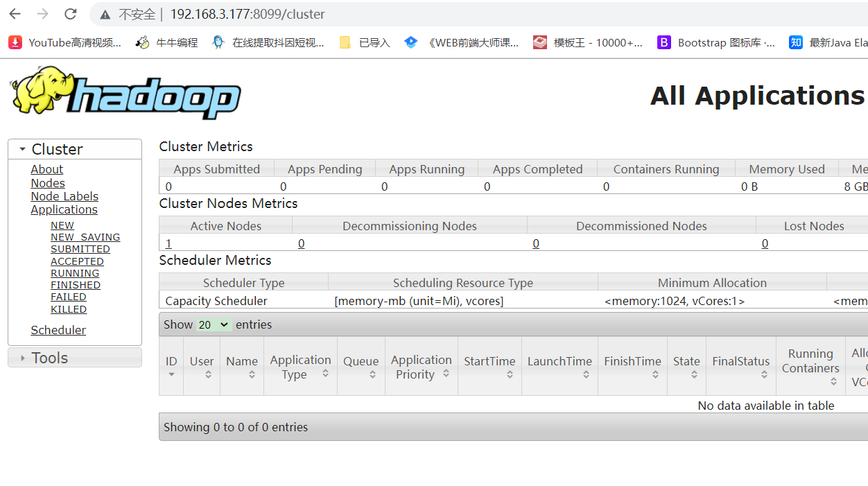The image size is (868, 486).
Task: Click the browser address bar URL
Action: tap(248, 14)
